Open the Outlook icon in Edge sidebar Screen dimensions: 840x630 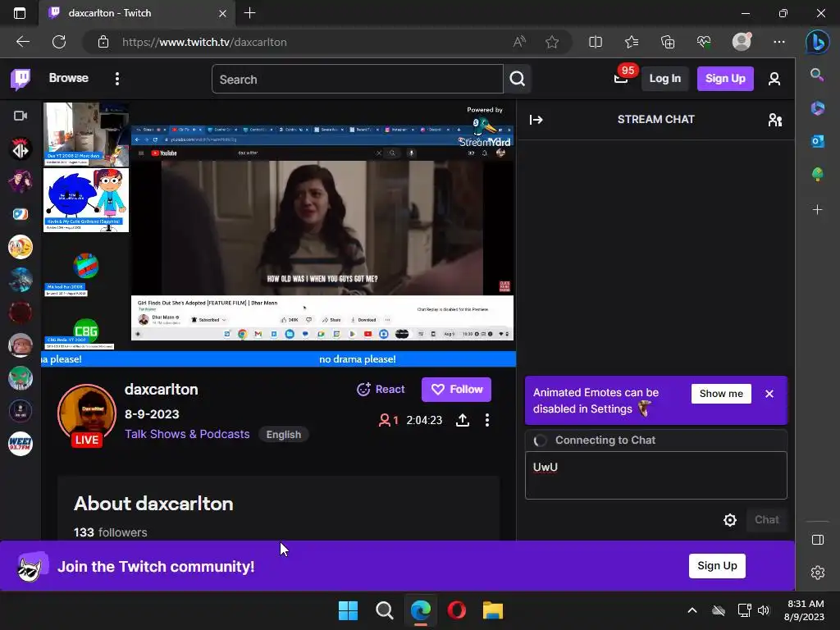tap(817, 141)
